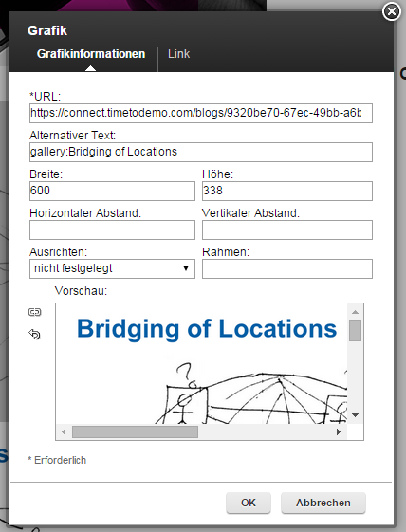Focus the Höhe height field
The image size is (406, 532).
coord(287,191)
